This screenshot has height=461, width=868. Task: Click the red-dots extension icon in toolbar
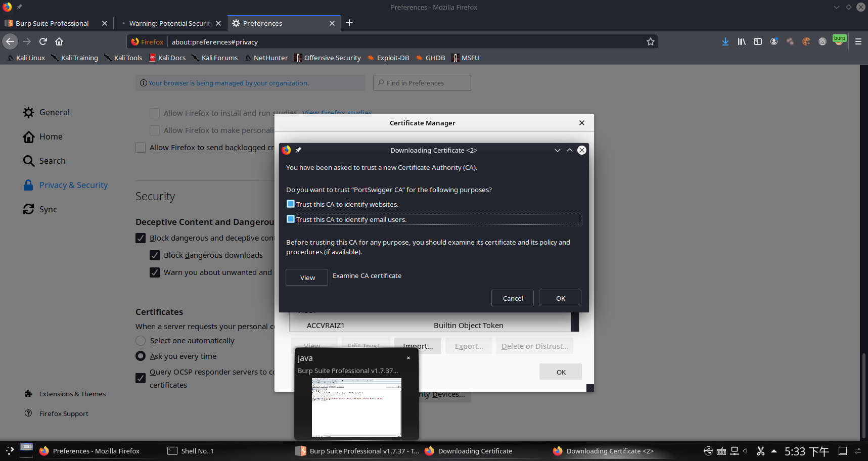click(790, 41)
